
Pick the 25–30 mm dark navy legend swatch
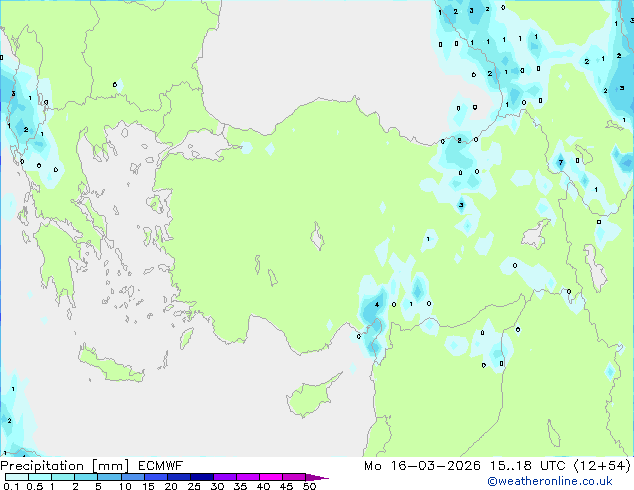[x=202, y=477]
